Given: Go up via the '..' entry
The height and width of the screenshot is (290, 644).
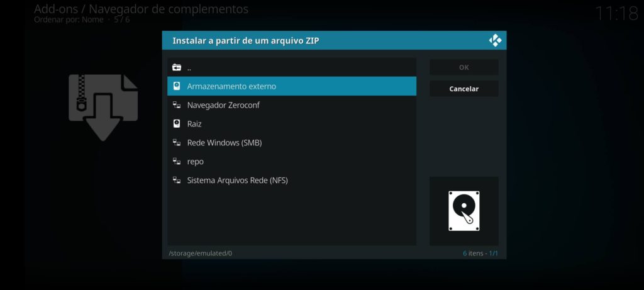Looking at the screenshot, I should (292, 67).
